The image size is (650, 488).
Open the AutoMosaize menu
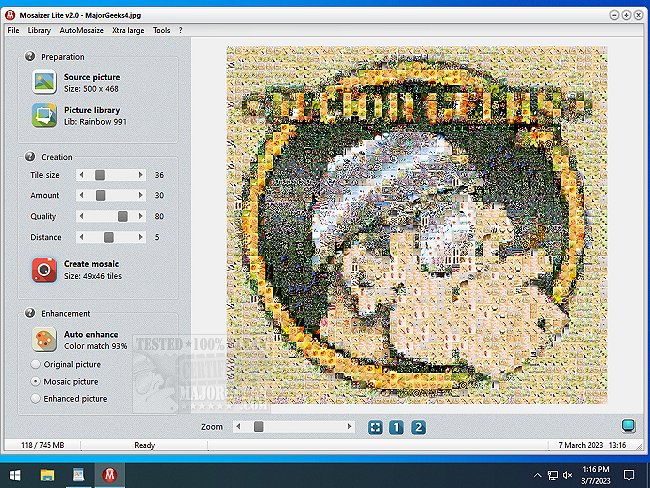pos(82,30)
